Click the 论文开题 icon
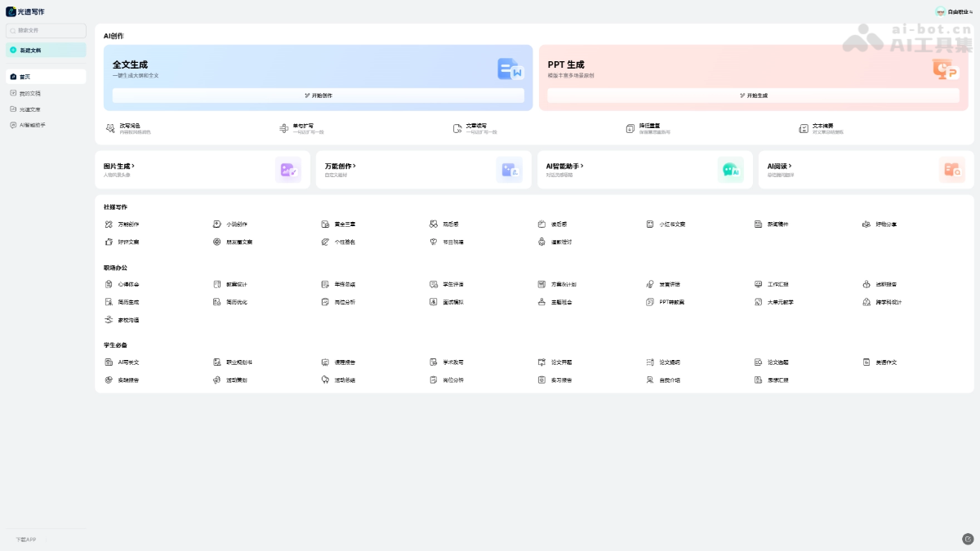980x551 pixels. coord(542,362)
